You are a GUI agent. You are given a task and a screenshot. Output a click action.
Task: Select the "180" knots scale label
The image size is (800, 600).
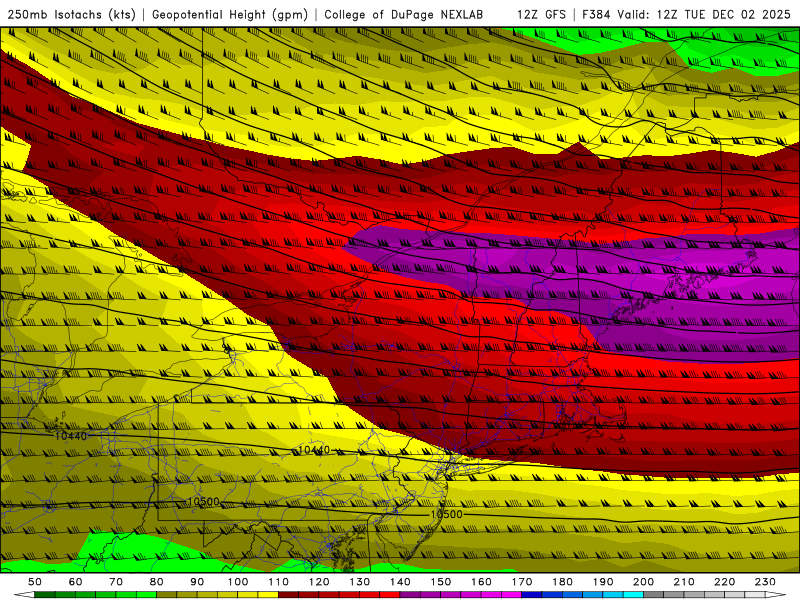click(x=562, y=582)
